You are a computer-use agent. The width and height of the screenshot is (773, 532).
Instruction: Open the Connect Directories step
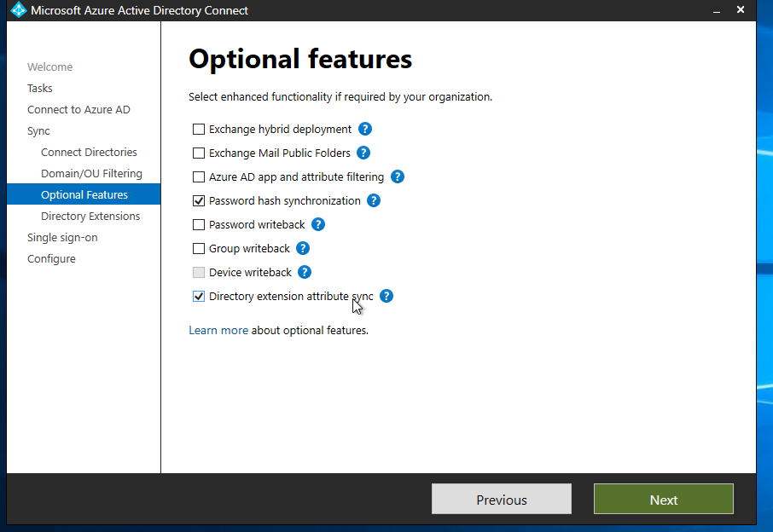point(89,153)
